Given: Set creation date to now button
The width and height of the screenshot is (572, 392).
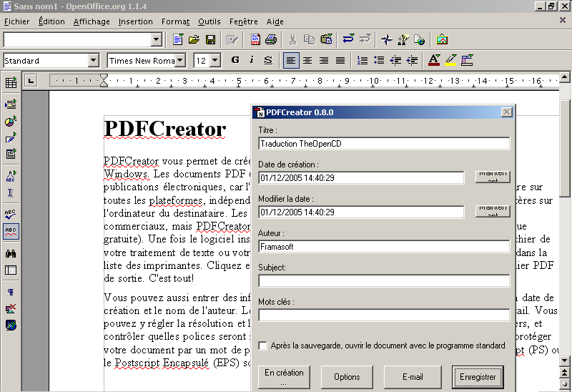Looking at the screenshot, I should [493, 177].
